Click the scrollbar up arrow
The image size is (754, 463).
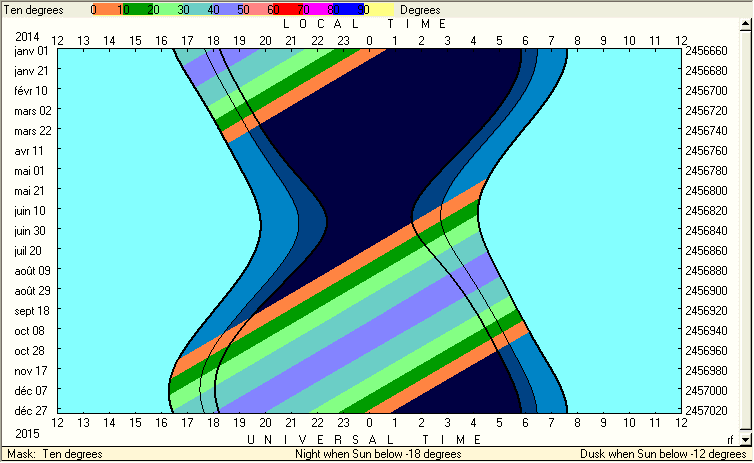[x=745, y=24]
